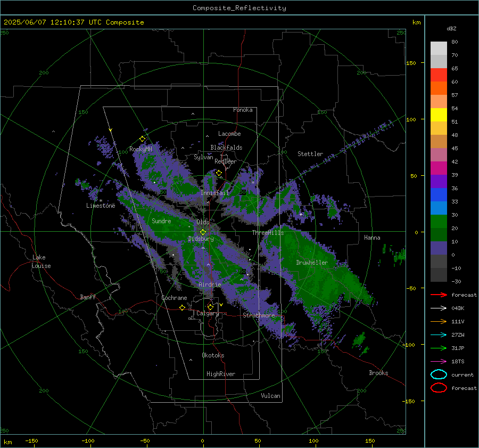479x448 pixels.
Task: Click the Innisfail label
Action: click(x=214, y=193)
